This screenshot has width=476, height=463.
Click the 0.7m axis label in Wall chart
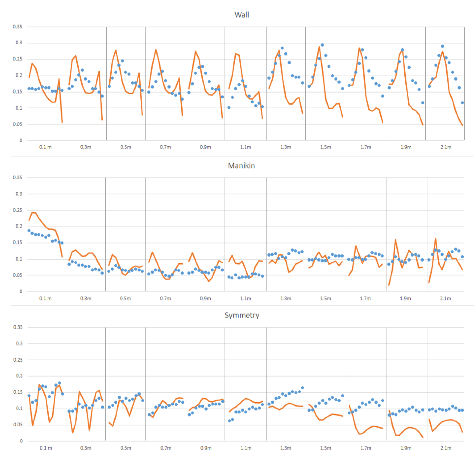coord(165,147)
